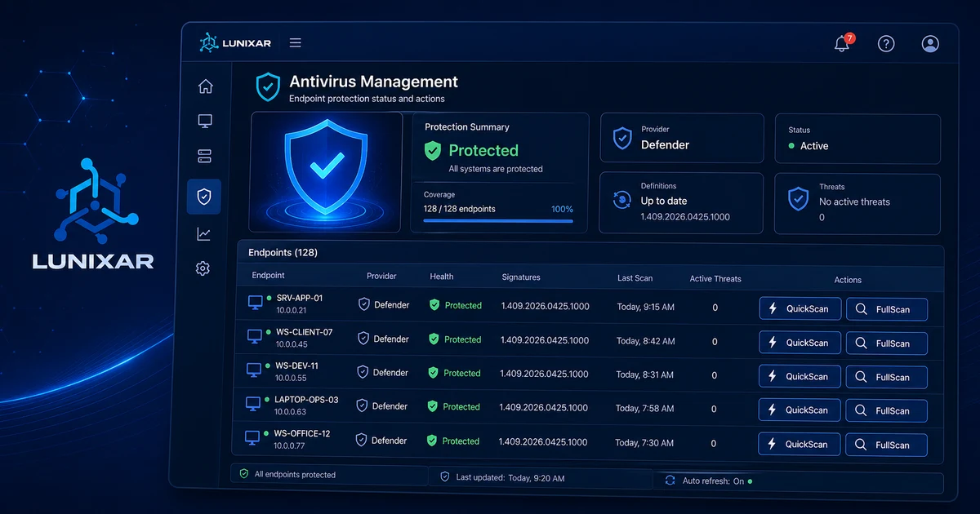The height and width of the screenshot is (514, 980).
Task: Open the server stack icon in sidebar
Action: click(205, 156)
